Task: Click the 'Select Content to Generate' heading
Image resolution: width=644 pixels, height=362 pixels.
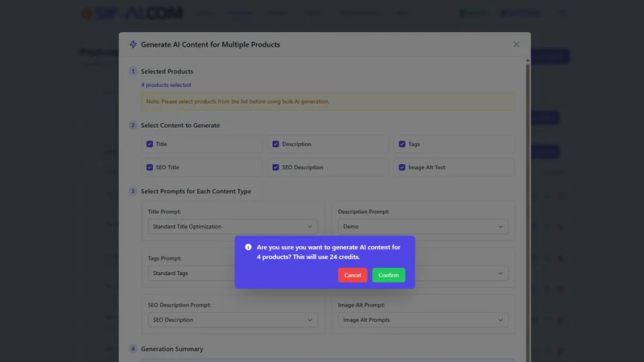Action: coord(180,125)
